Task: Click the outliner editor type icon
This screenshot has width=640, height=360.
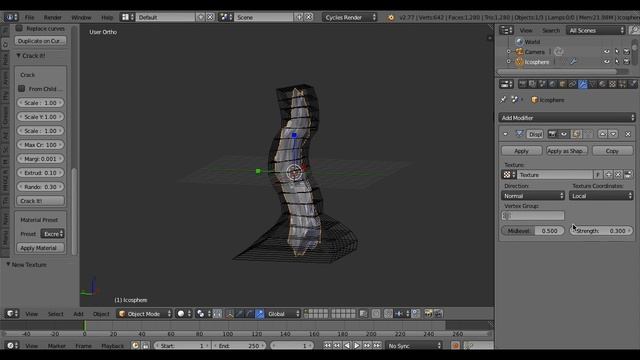Action: click(507, 30)
